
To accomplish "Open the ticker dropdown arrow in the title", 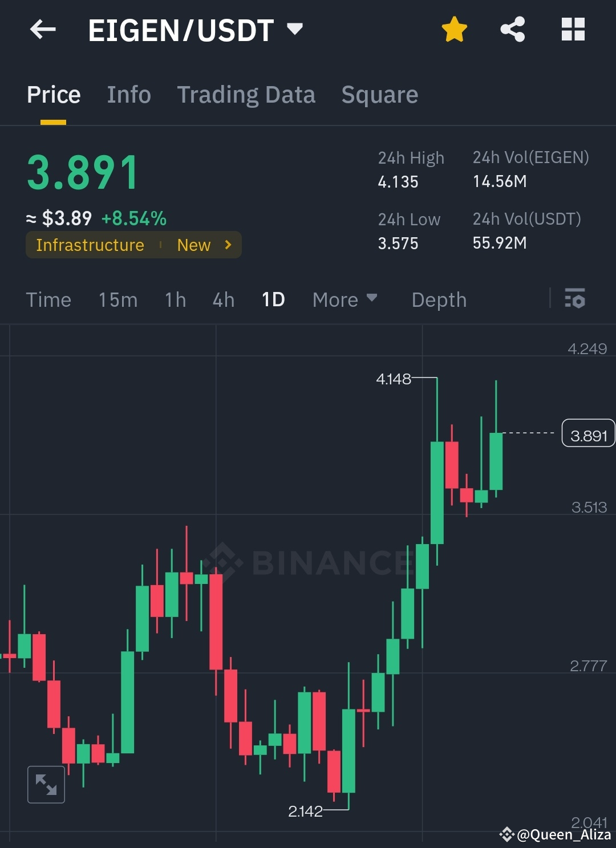I will [x=295, y=30].
